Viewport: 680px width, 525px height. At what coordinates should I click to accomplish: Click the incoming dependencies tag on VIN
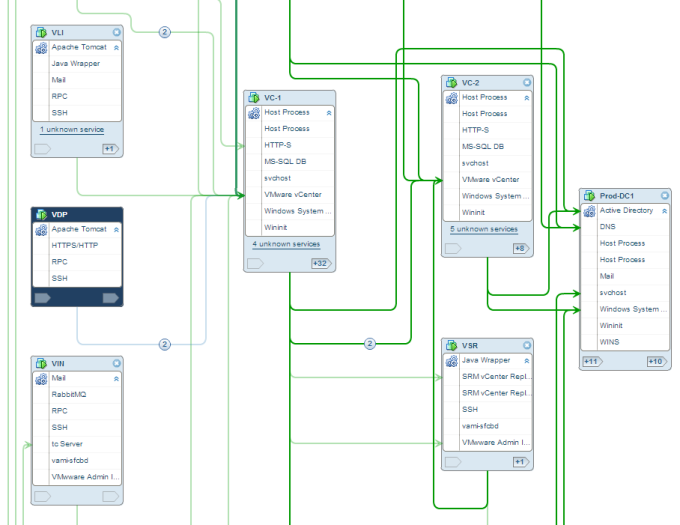pyautogui.click(x=42, y=496)
